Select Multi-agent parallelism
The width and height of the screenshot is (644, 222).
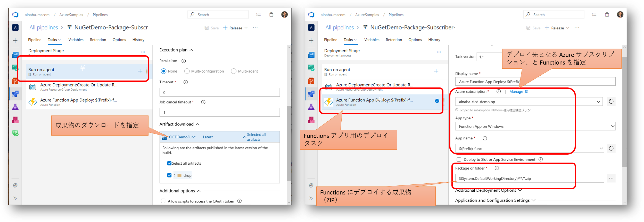(x=234, y=71)
